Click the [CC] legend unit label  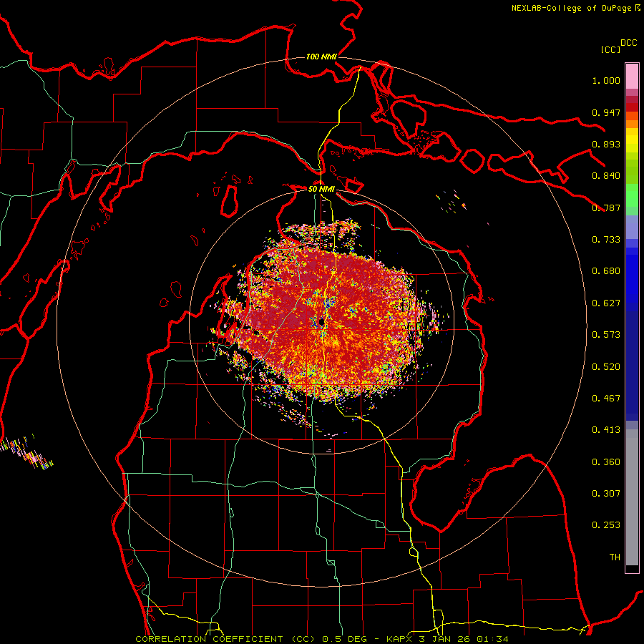pyautogui.click(x=611, y=49)
